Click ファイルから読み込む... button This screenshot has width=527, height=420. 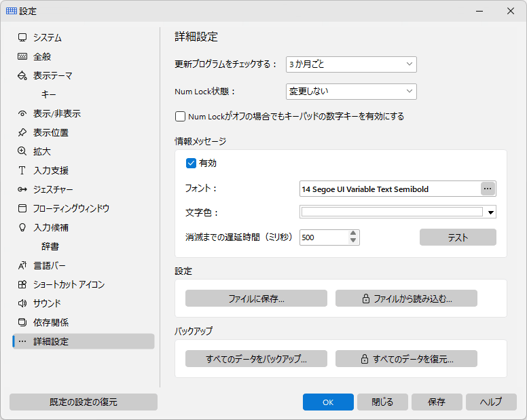[x=406, y=298]
